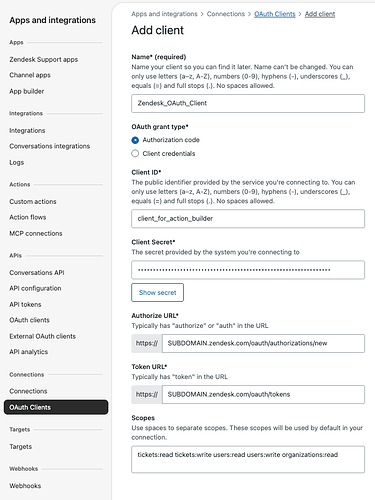
Task: Click the Show secret button
Action: [157, 292]
